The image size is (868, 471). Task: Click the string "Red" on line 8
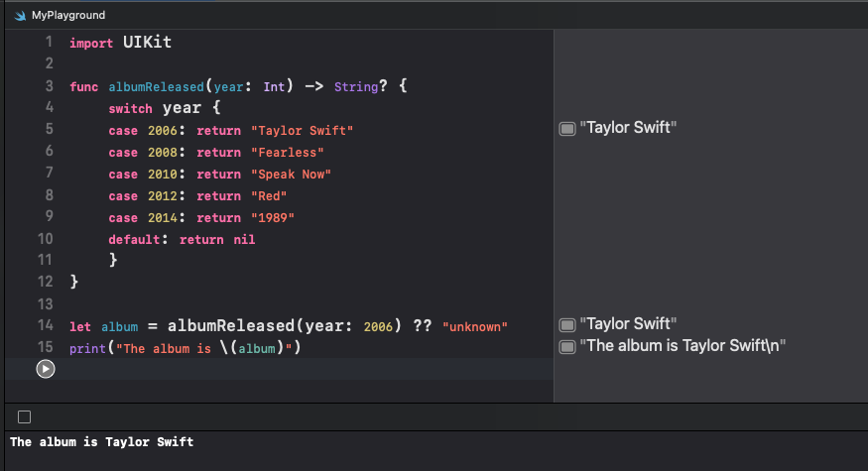269,196
